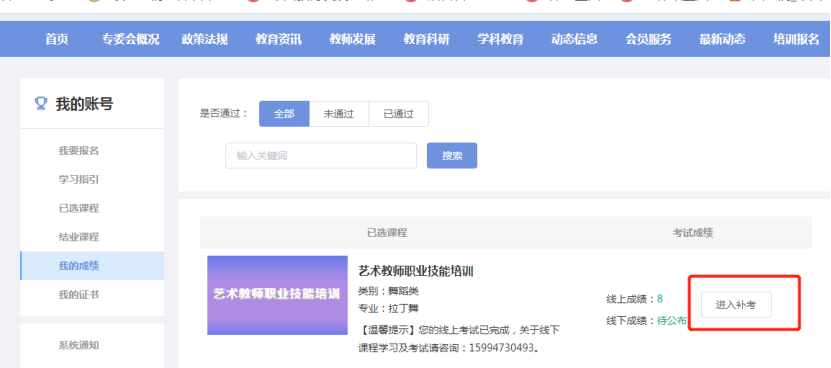The width and height of the screenshot is (831, 368).
Task: Filter results by 未通过
Action: (339, 113)
